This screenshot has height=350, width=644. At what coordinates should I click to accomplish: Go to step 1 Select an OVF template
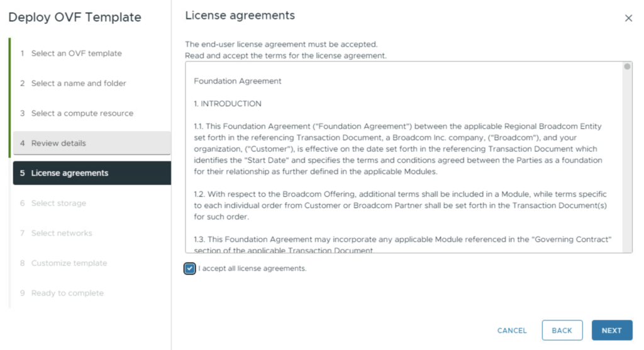click(76, 53)
